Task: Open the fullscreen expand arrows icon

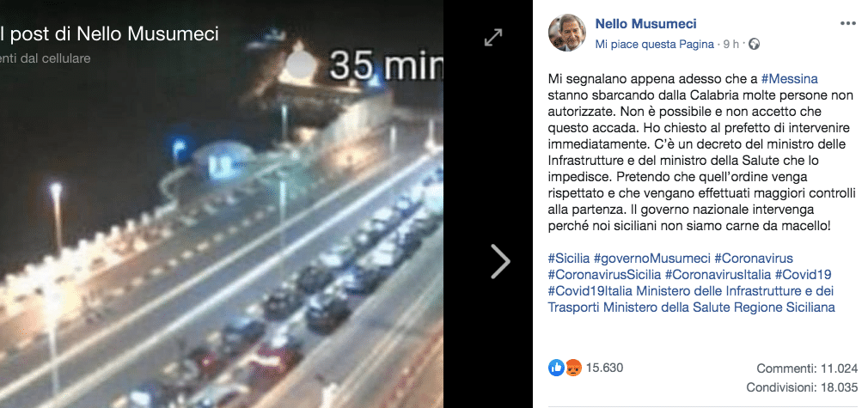Action: 492,38
